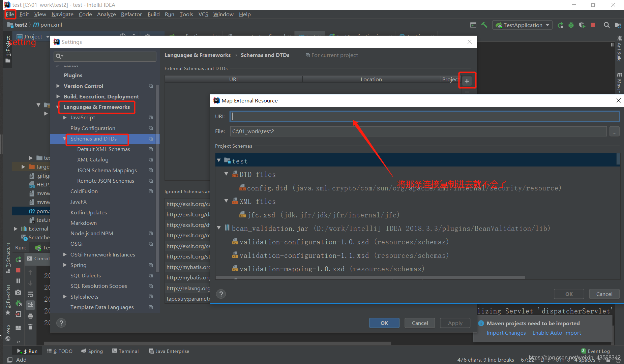Click Cancel in the Settings dialog
This screenshot has height=364, width=624.
click(420, 323)
